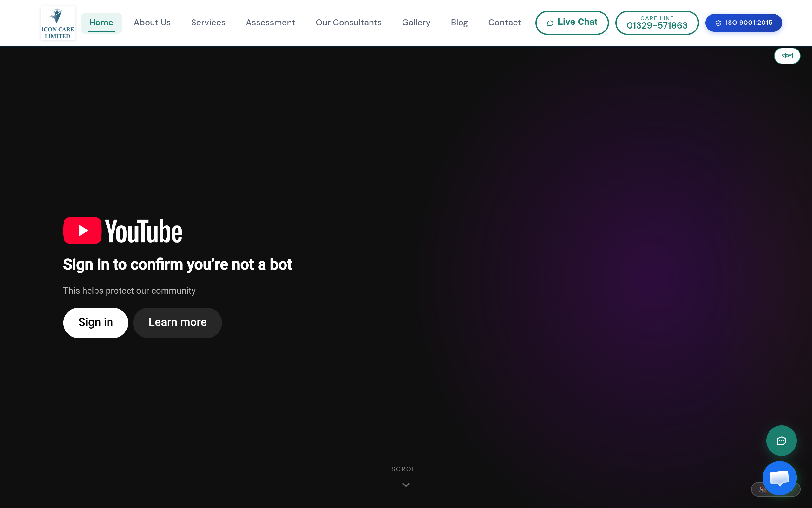This screenshot has height=508, width=812.
Task: Click 'This helps protect our community' text
Action: click(129, 291)
